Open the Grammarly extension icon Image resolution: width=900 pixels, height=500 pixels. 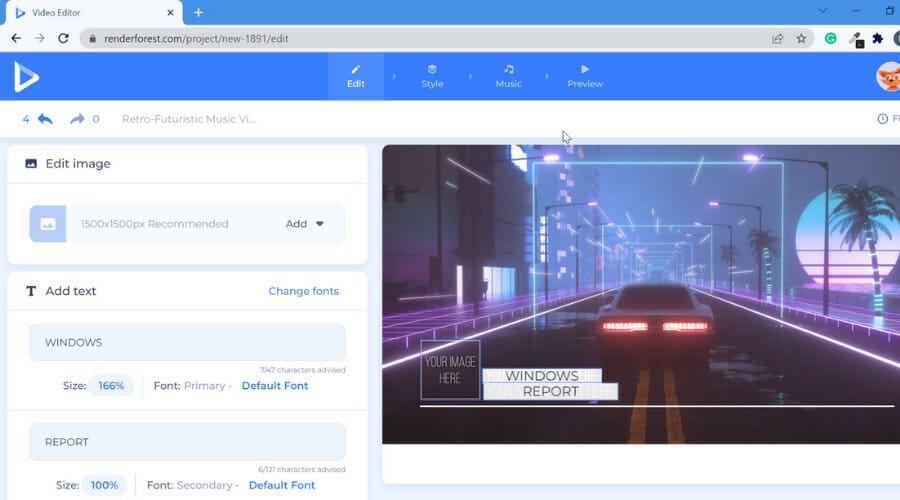pyautogui.click(x=831, y=38)
